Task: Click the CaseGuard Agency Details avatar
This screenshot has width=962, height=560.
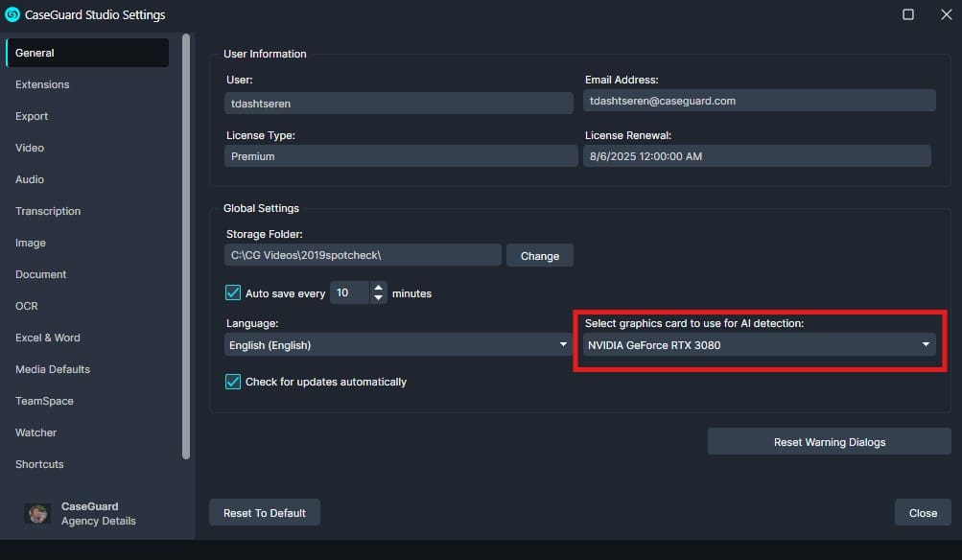Action: click(36, 513)
